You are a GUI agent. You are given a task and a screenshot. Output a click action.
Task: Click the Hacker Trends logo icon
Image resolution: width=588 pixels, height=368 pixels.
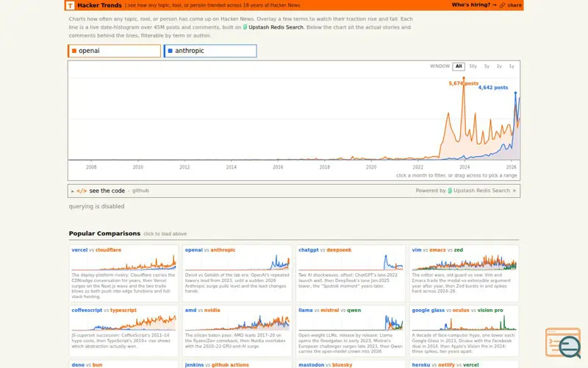pyautogui.click(x=70, y=5)
